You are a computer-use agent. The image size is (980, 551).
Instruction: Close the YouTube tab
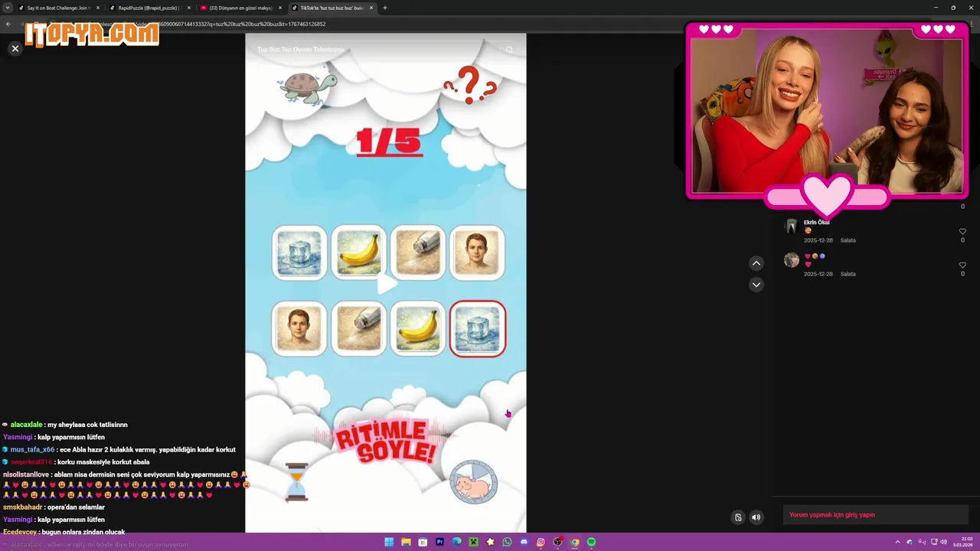(280, 8)
